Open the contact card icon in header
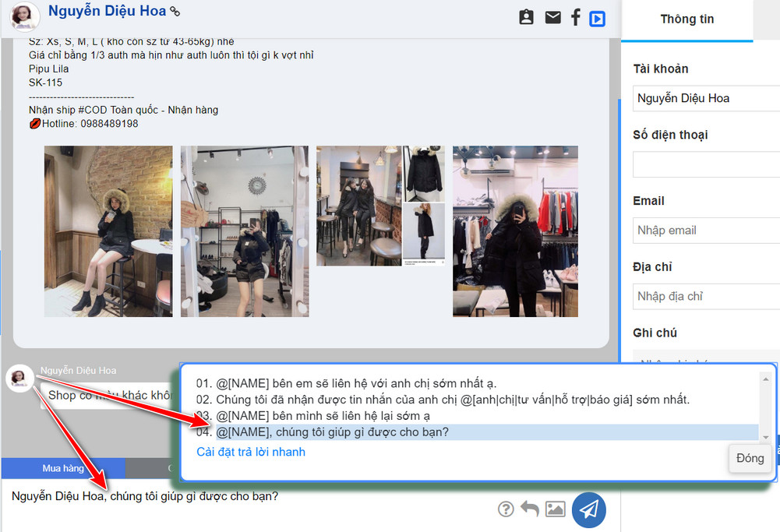780x532 pixels. click(x=526, y=17)
